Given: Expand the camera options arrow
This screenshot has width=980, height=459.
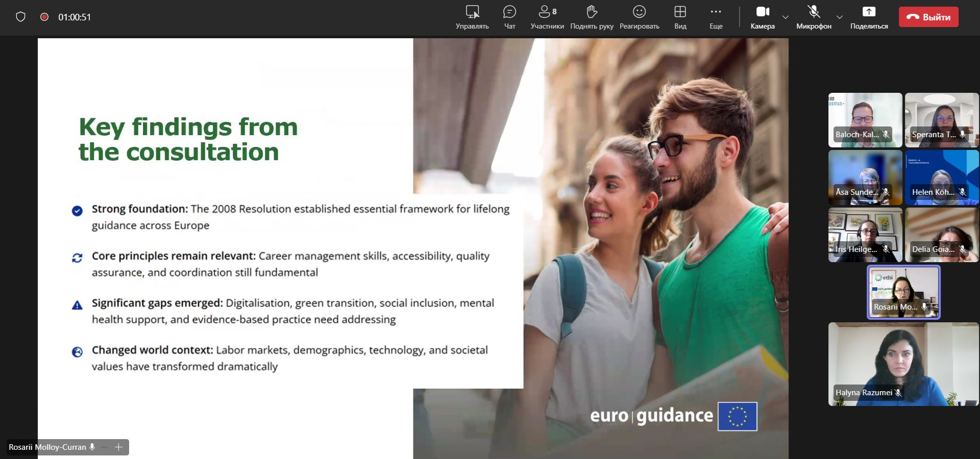Looking at the screenshot, I should (786, 17).
